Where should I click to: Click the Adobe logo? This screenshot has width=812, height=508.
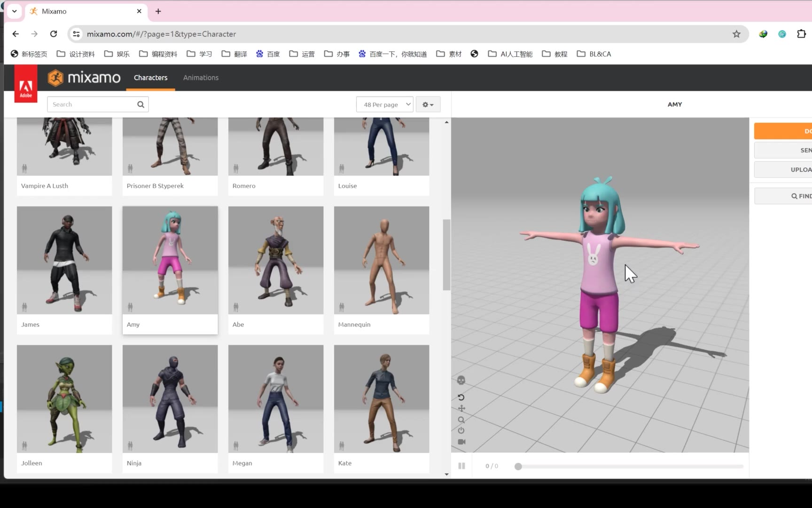pyautogui.click(x=26, y=84)
